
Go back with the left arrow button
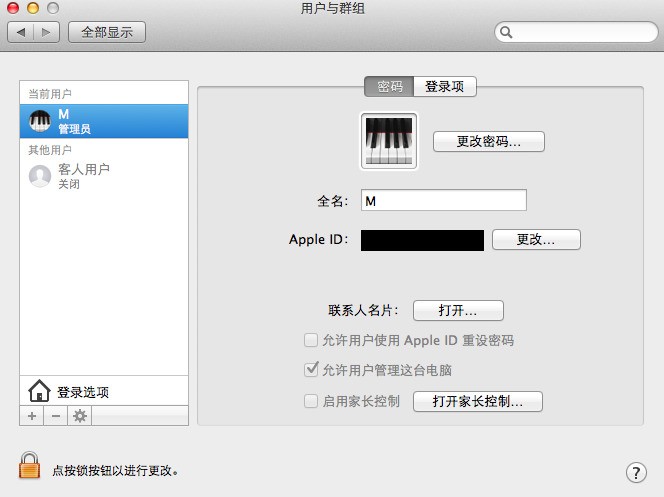click(21, 32)
